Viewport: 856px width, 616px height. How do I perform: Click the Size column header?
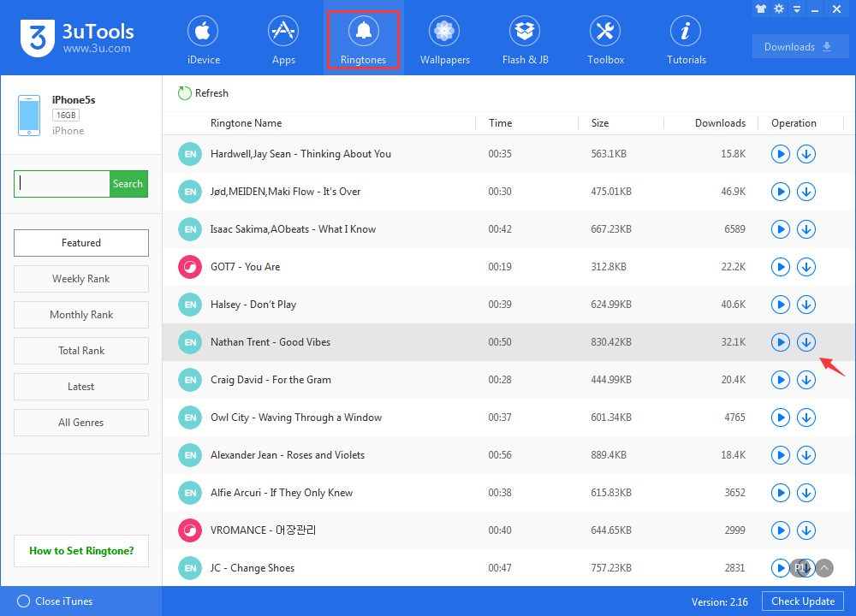click(600, 123)
